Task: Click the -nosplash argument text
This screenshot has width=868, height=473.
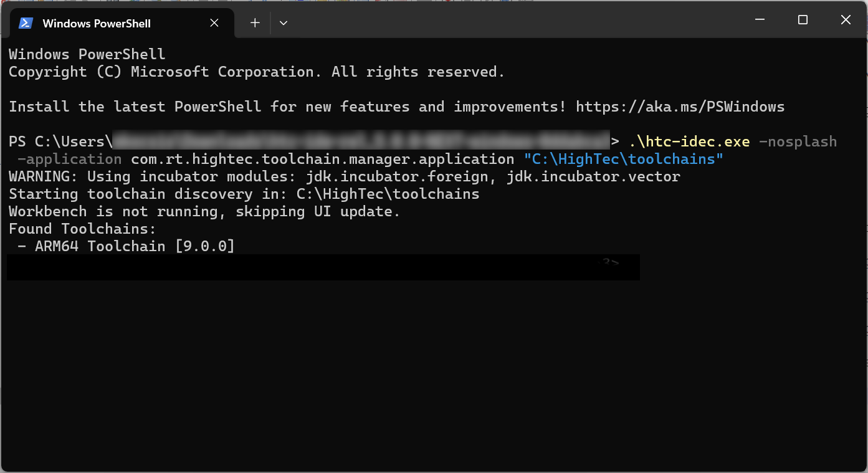Action: click(798, 141)
